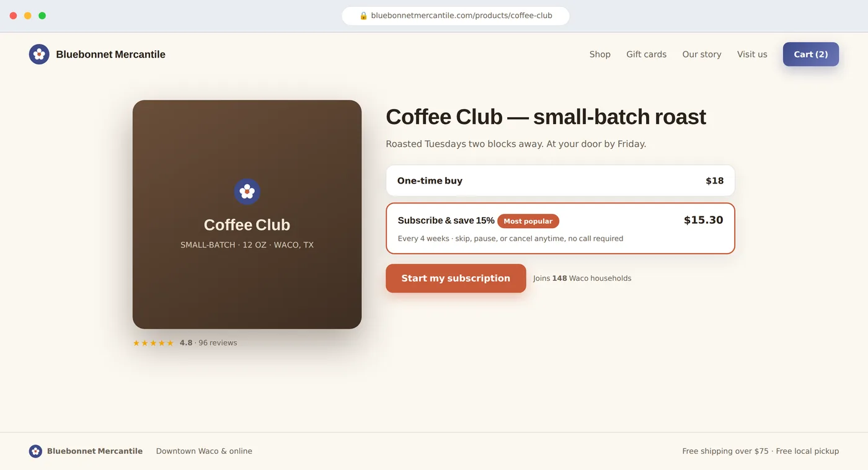Click the five-star rating icons

153,343
